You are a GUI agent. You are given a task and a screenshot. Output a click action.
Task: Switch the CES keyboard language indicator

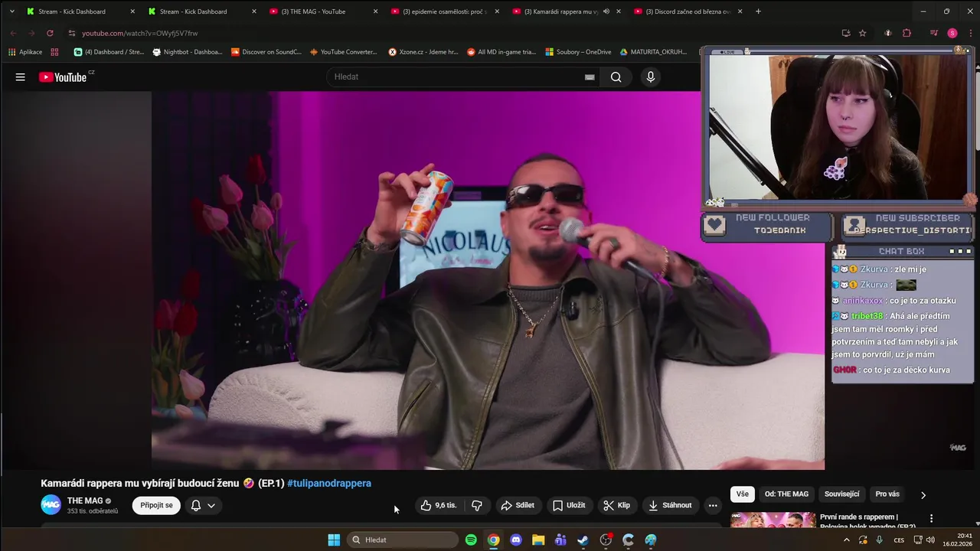(x=899, y=540)
